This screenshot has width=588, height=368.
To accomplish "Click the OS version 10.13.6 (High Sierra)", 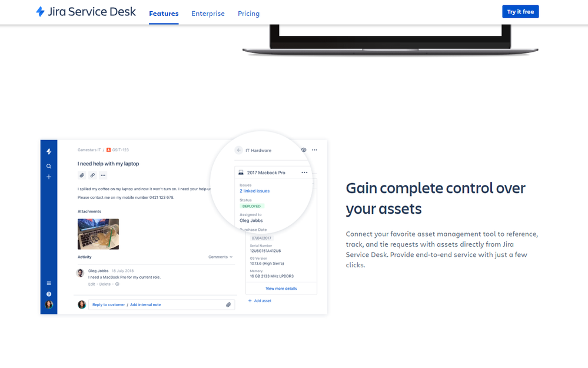I will (x=267, y=263).
